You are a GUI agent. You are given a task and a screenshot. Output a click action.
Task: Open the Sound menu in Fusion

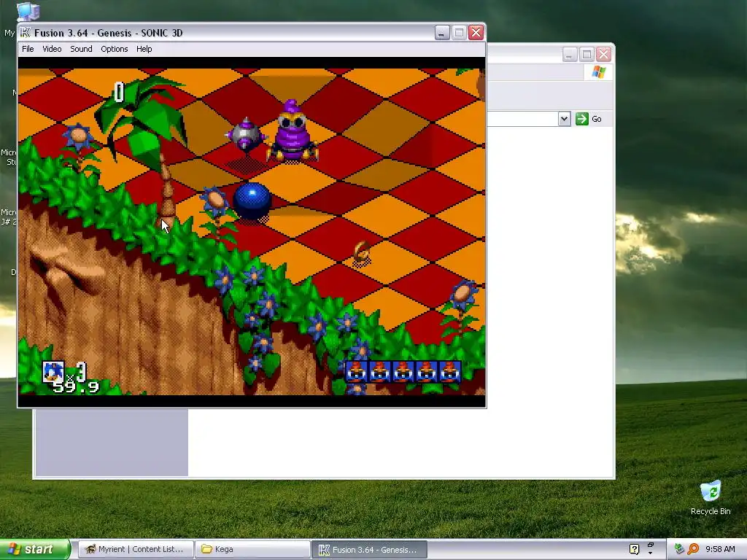(x=81, y=49)
